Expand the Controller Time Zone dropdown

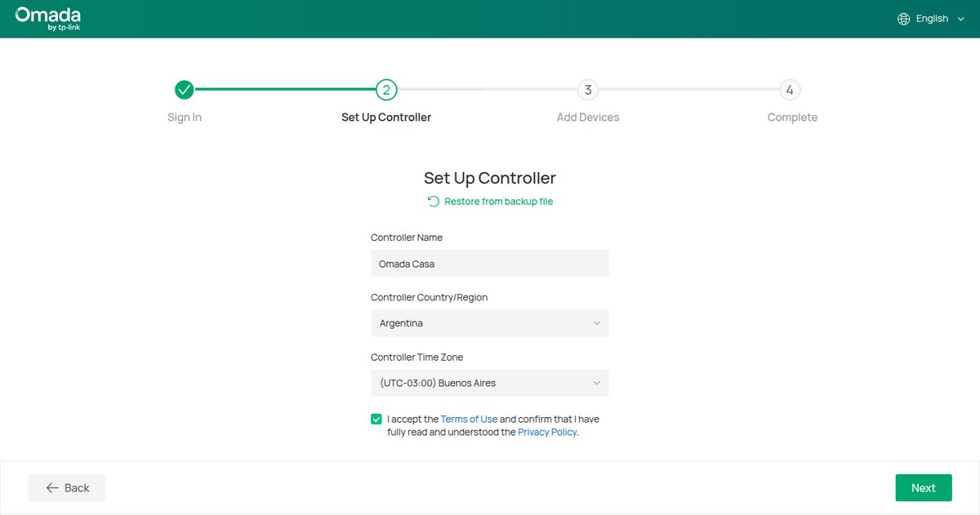click(x=490, y=383)
